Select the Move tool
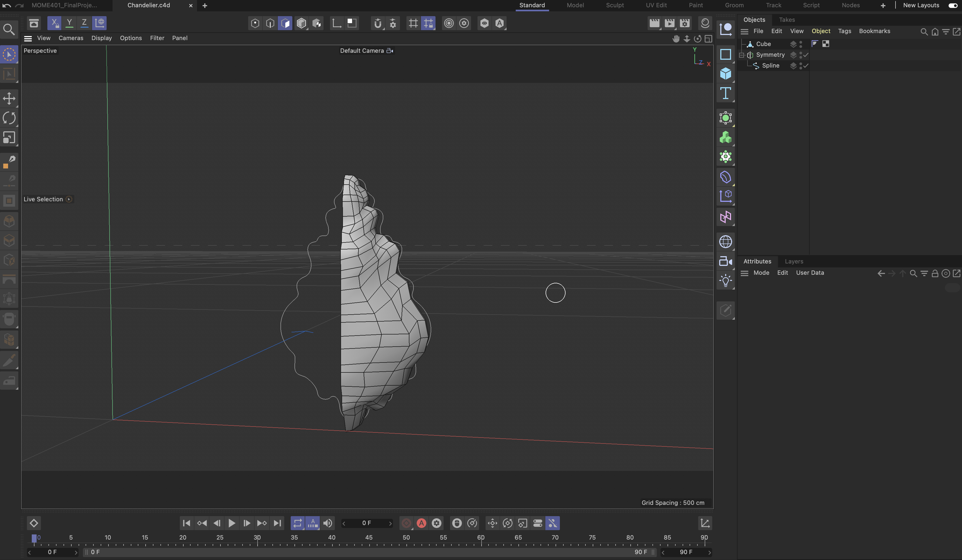 tap(9, 98)
